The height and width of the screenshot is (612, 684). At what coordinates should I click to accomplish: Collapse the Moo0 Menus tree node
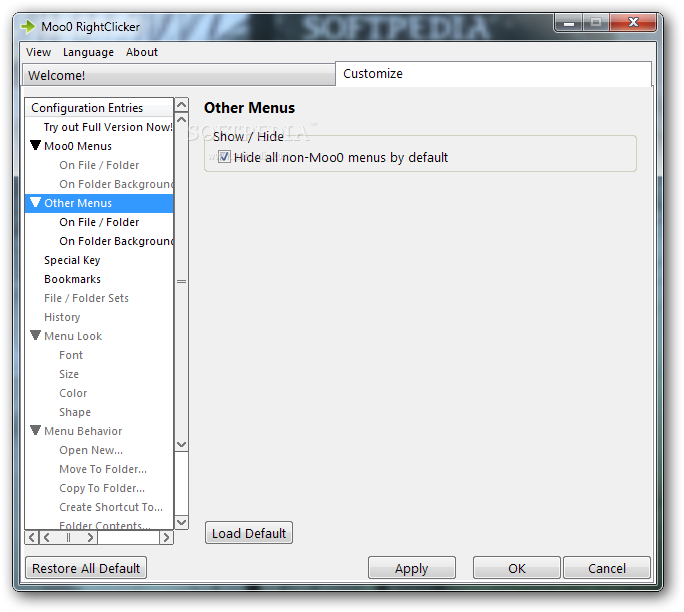tap(36, 145)
